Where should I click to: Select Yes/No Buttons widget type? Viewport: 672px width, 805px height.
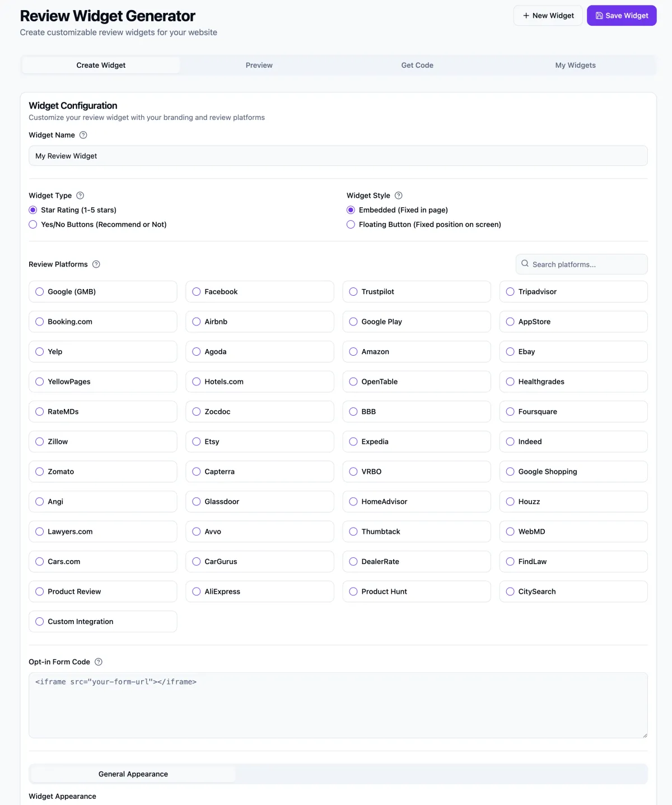coord(33,225)
